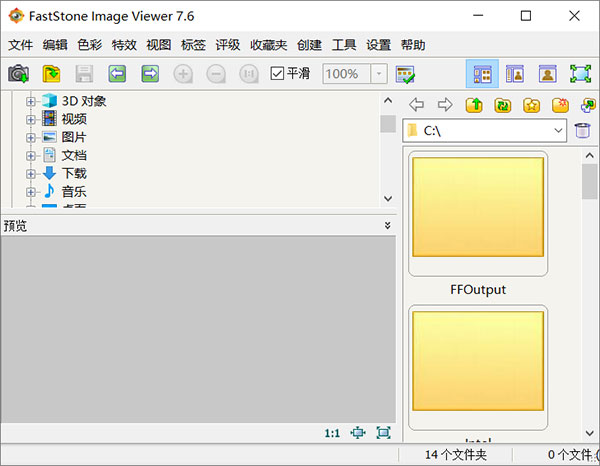
Task: Select 下载 folder in tree
Action: click(x=74, y=173)
